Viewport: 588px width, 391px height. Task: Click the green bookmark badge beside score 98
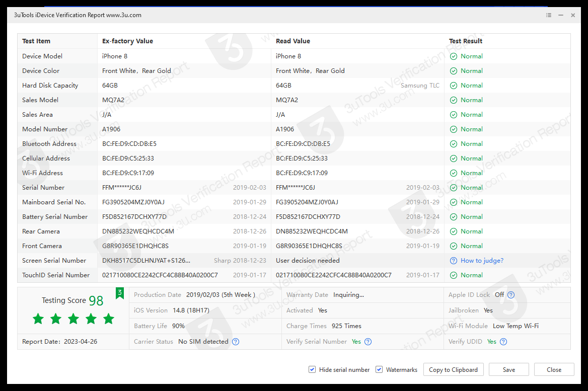coord(120,293)
